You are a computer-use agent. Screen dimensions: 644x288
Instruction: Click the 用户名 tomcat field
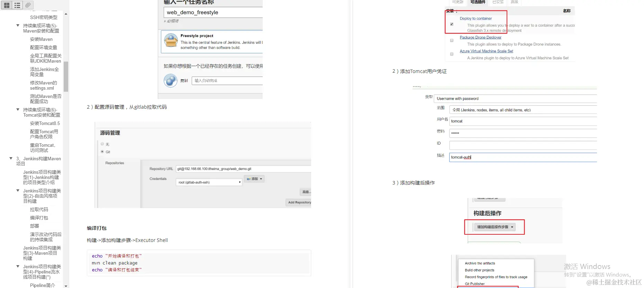523,121
